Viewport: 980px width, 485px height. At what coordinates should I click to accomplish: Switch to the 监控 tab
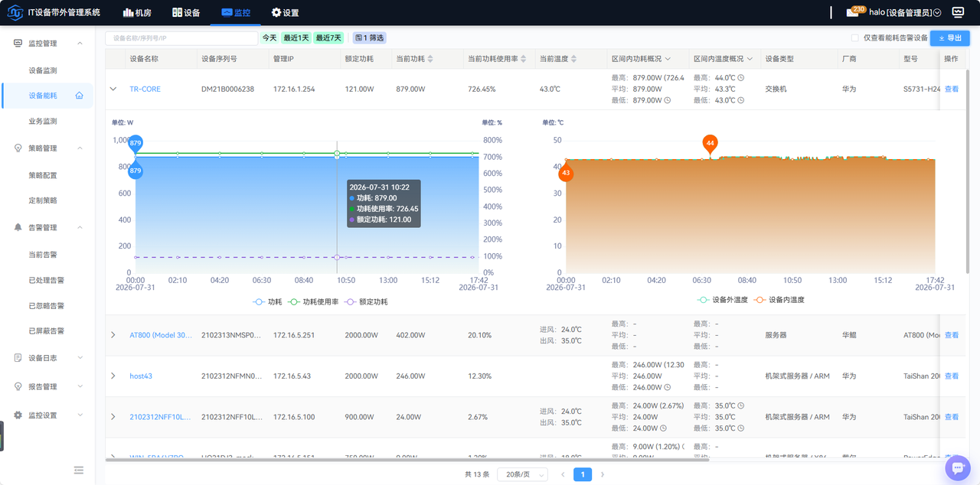click(235, 13)
